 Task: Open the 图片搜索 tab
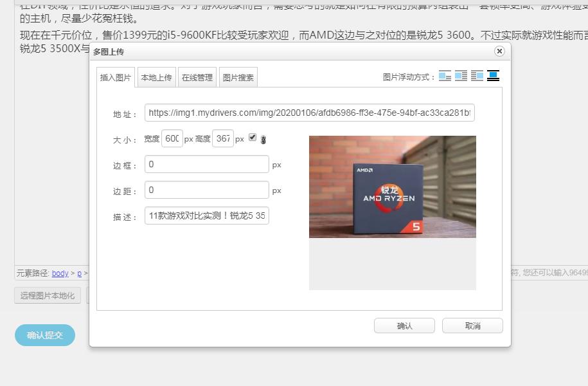pos(238,77)
